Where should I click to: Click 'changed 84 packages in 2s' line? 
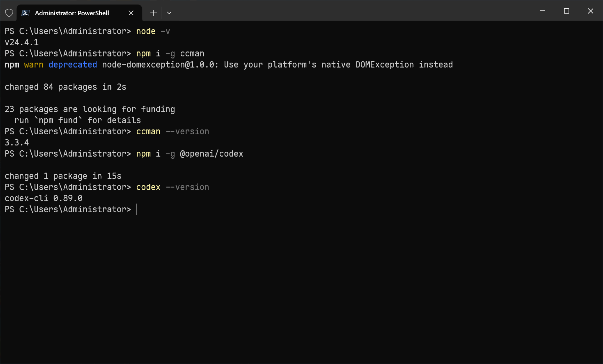tap(65, 87)
